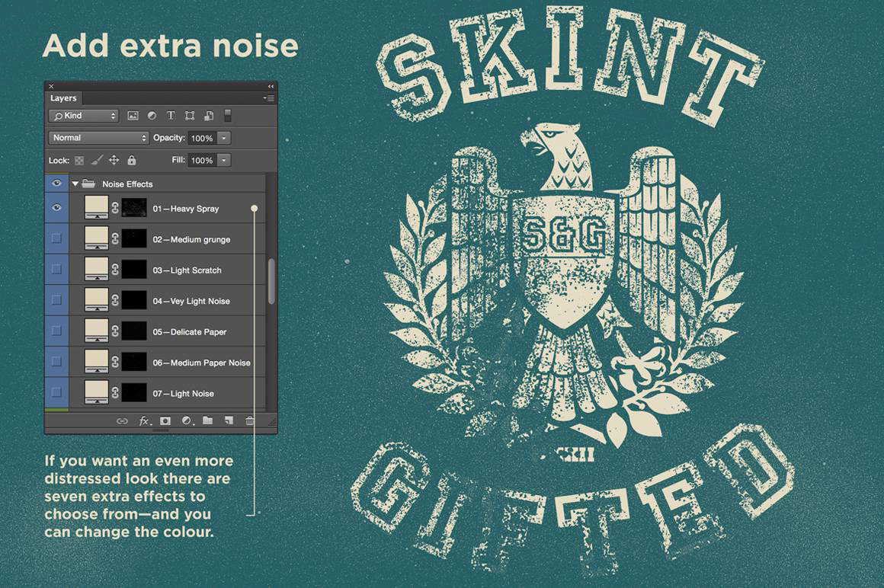Click the add layer mask icon
The width and height of the screenshot is (884, 588).
point(165,420)
